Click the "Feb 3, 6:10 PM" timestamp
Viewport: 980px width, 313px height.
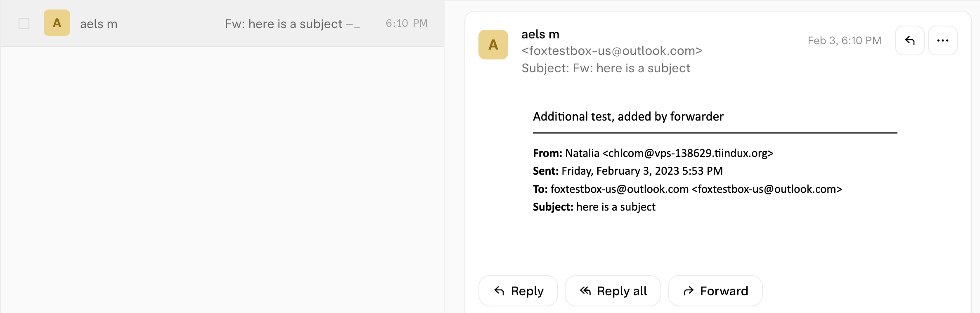pyautogui.click(x=844, y=40)
